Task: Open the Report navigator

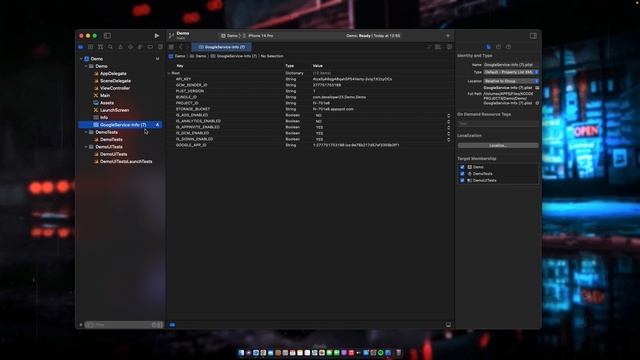Action: pos(160,47)
